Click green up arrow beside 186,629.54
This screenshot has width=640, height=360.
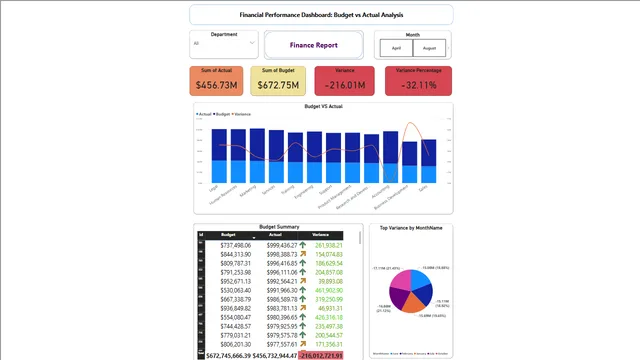pyautogui.click(x=302, y=263)
